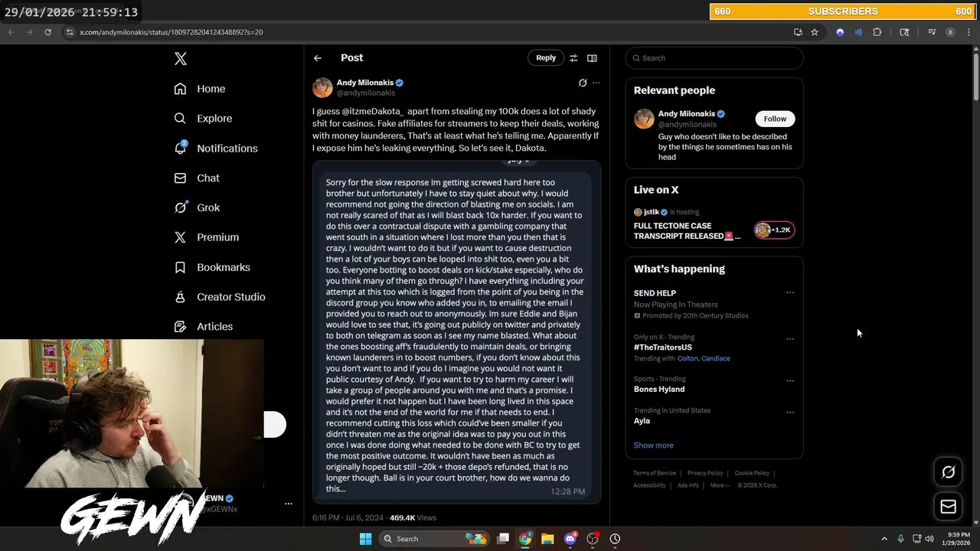Open the SEND HELP promoted trend
Screen dimensions: 980x551
[x=655, y=293]
